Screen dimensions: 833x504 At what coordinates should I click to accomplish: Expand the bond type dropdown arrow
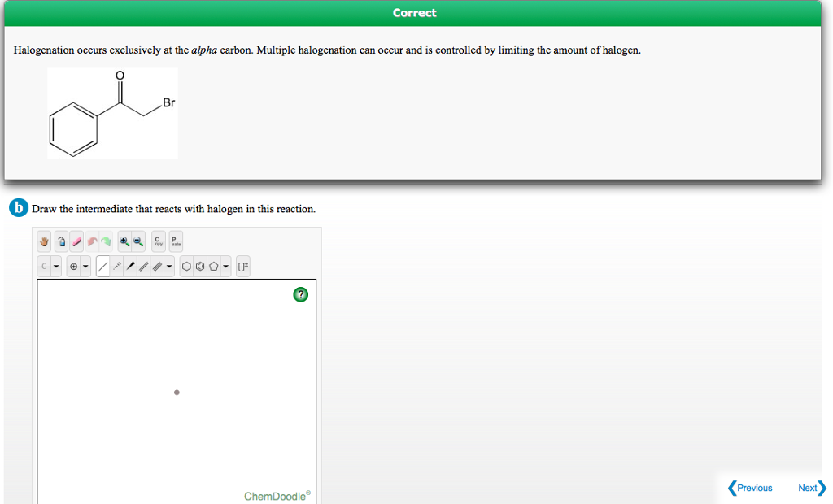coord(170,265)
